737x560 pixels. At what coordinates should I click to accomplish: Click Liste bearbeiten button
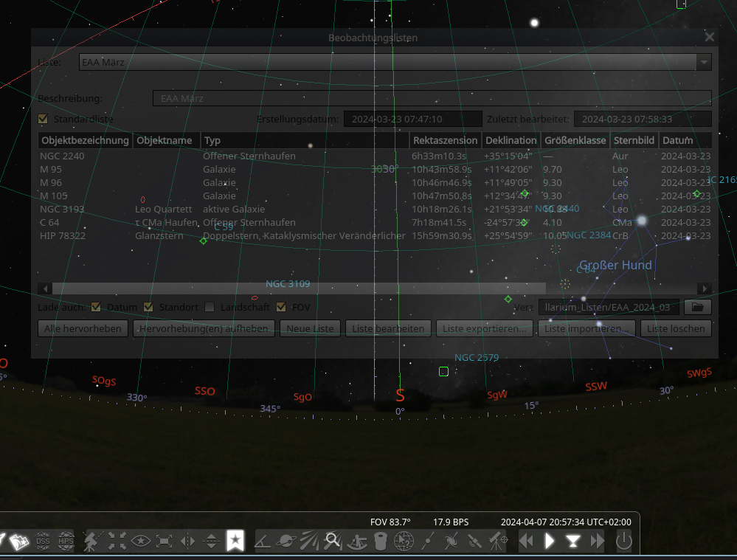click(x=388, y=328)
